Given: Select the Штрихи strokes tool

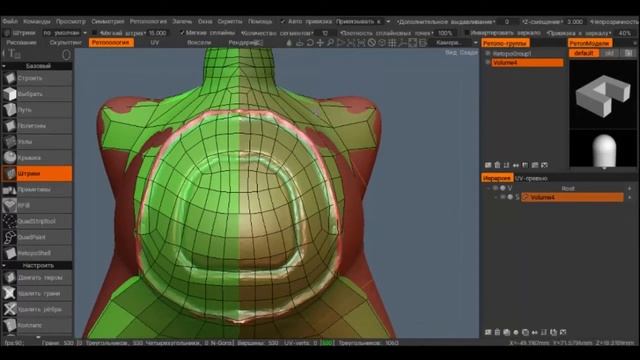Looking at the screenshot, I should 37,173.
